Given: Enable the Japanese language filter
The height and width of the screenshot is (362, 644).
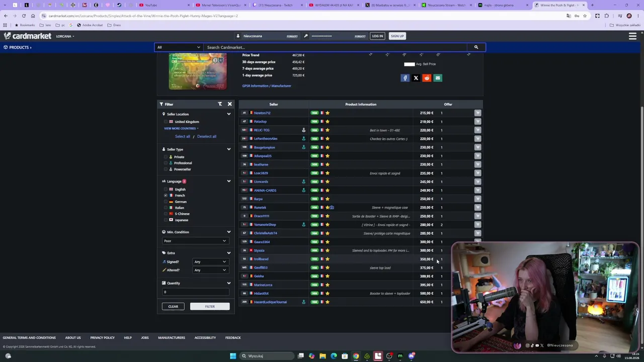Looking at the screenshot, I should tap(166, 220).
